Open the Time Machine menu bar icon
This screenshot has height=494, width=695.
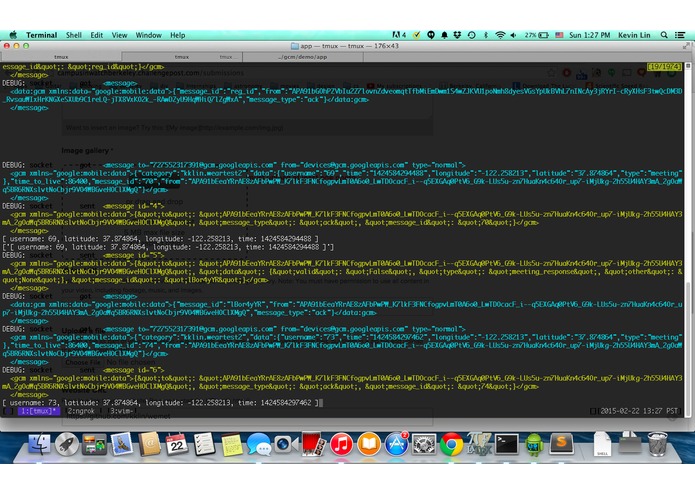click(x=472, y=35)
